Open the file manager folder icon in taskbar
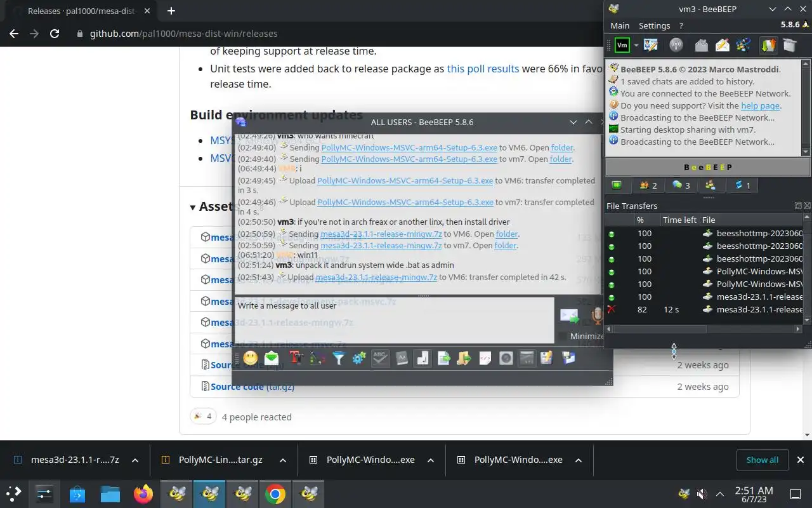Screen dimensions: 812x508 tap(110, 494)
